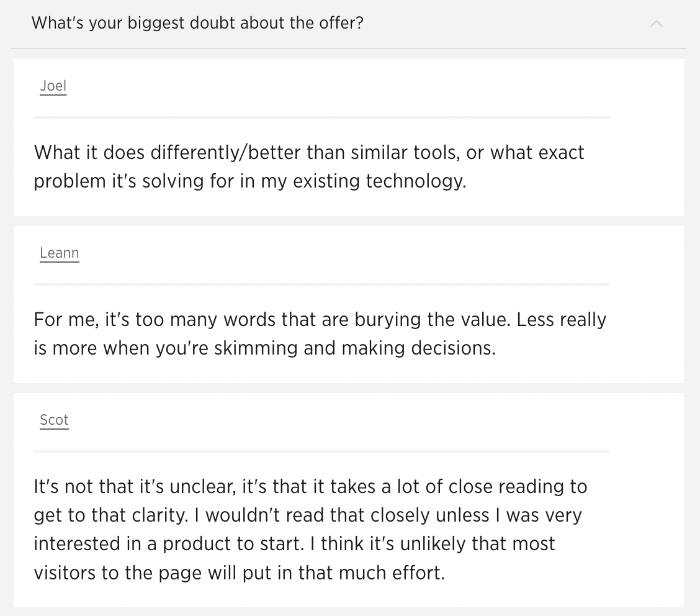Click the divider under Joel's name
The height and width of the screenshot is (616, 700).
pos(321,116)
